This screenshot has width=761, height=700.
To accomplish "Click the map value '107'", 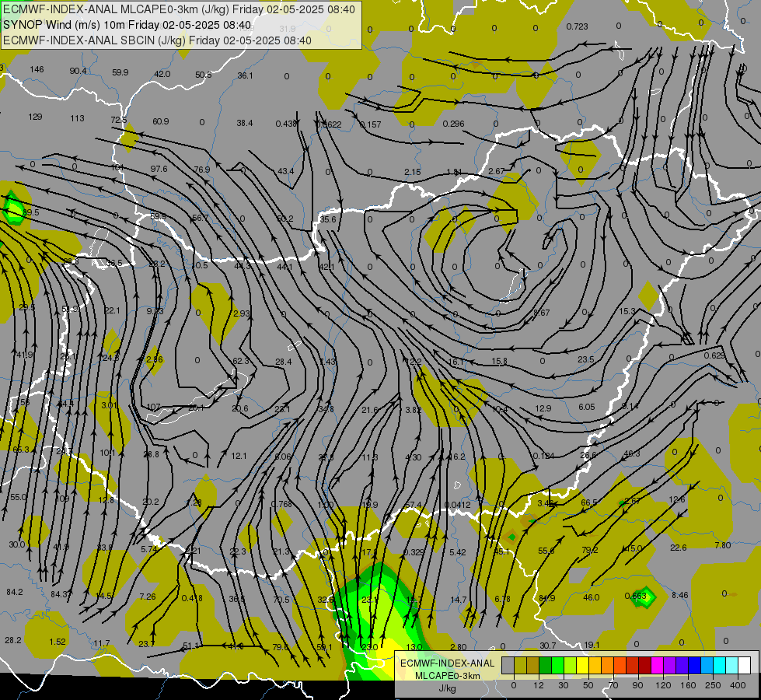I will (x=153, y=407).
